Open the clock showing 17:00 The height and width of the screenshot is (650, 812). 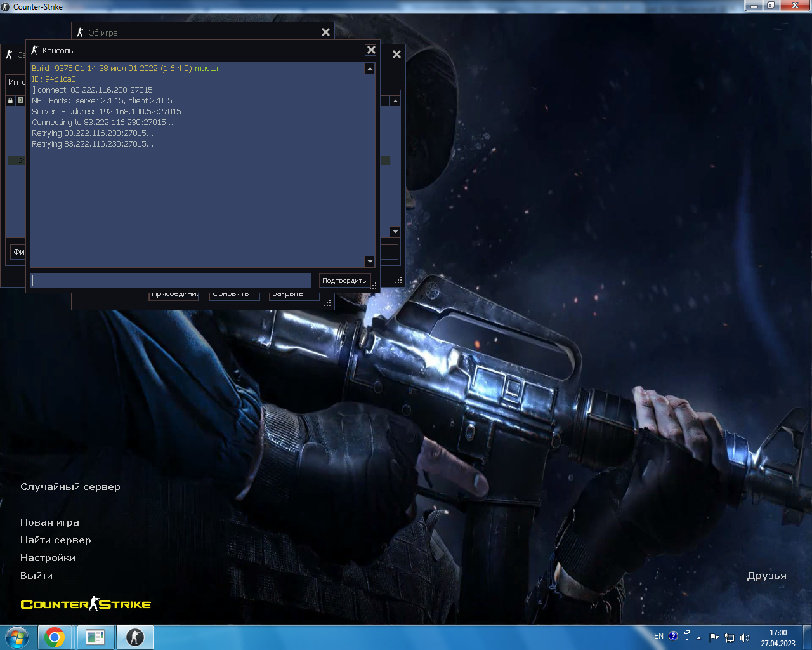(778, 637)
